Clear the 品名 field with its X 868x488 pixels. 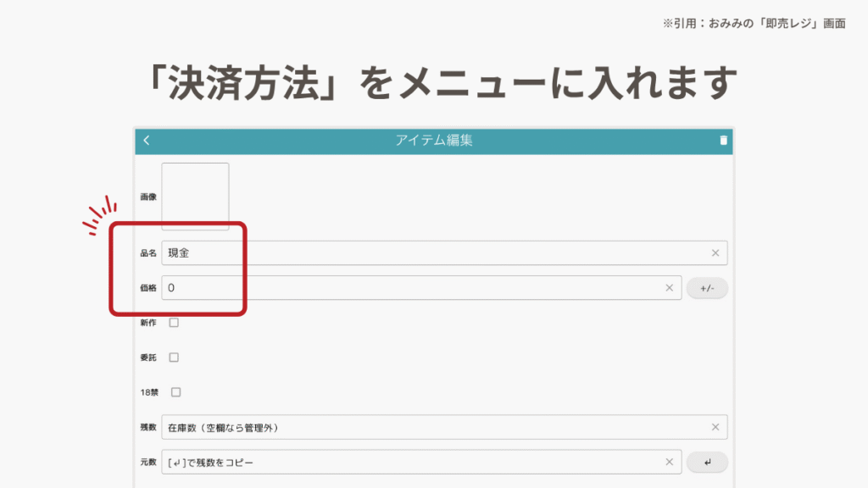pyautogui.click(x=715, y=253)
